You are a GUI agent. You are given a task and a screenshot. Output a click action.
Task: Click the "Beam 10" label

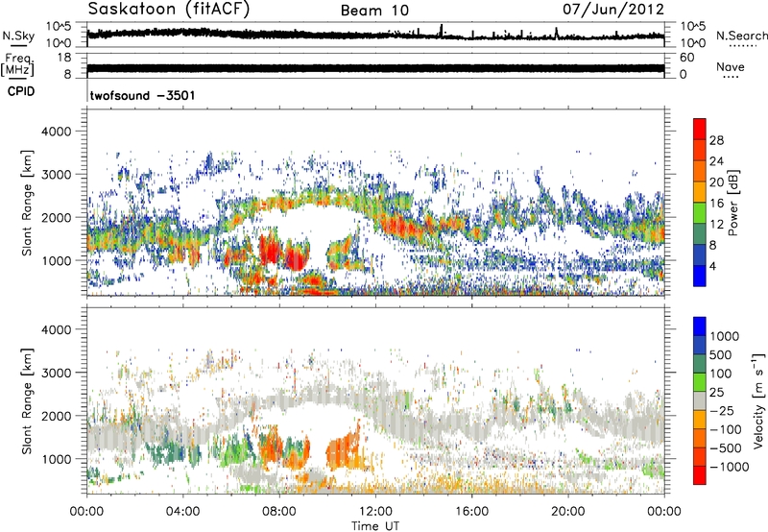coord(374,11)
